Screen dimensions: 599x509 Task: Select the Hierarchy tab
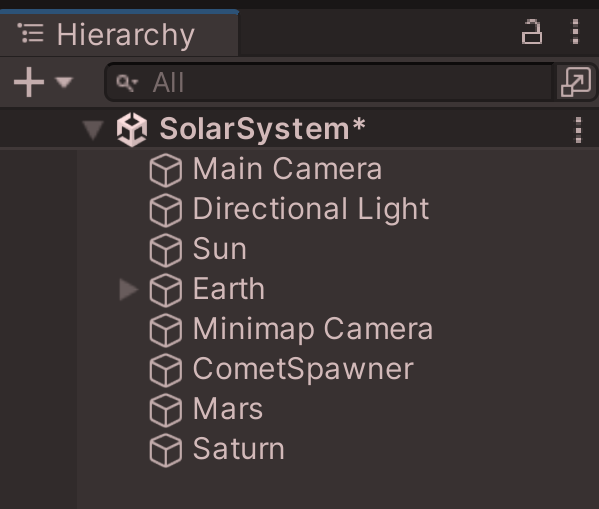point(119,34)
